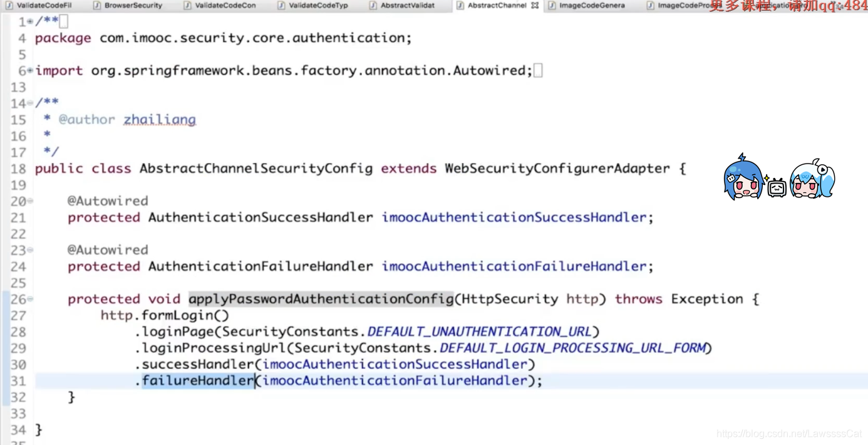The width and height of the screenshot is (868, 445).
Task: Close the AbstractChannel editor tab
Action: tap(534, 5)
